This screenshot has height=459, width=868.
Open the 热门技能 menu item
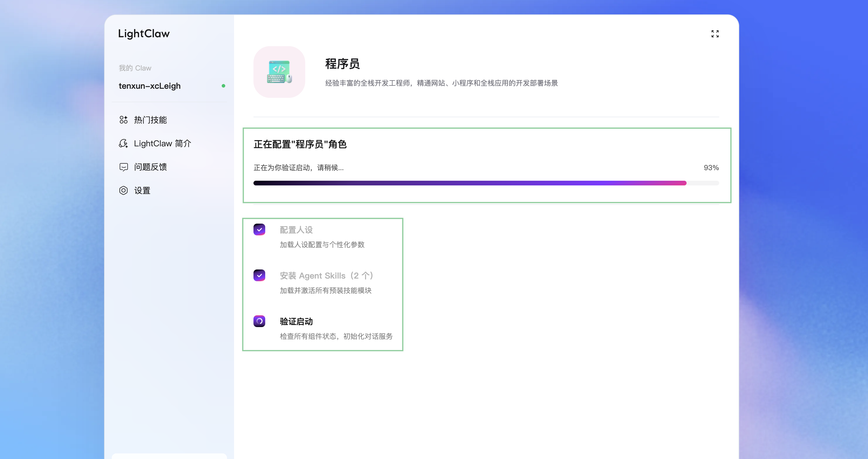(x=169, y=120)
